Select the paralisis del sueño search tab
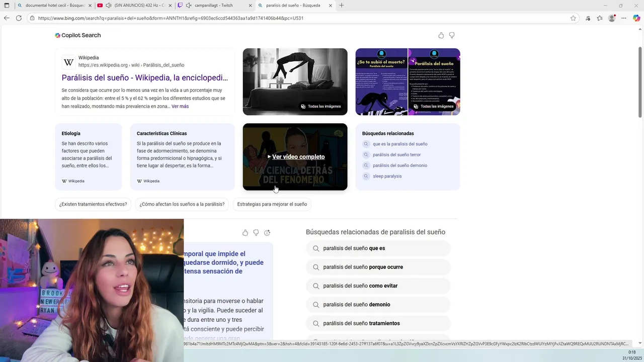The height and width of the screenshot is (362, 644). (295, 6)
